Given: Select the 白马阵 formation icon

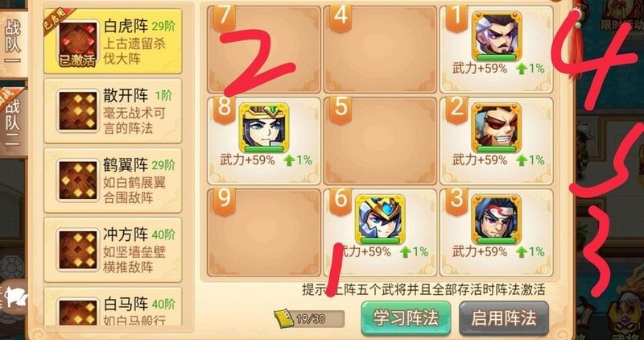Looking at the screenshot, I should [77, 312].
